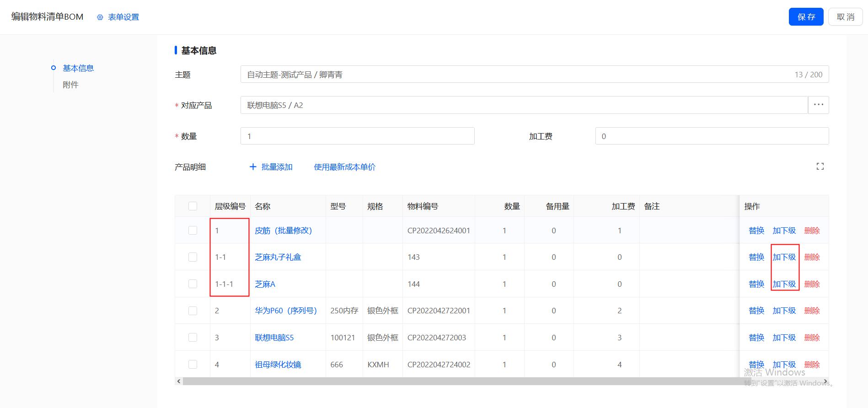Click the fullscreen expand icon for product details

click(820, 166)
